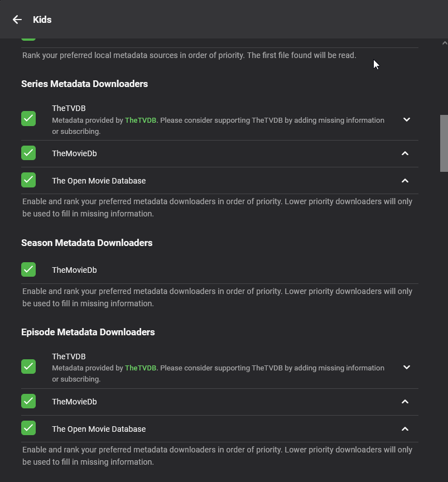Move Episode TheTVDB downloader down

coord(406,367)
